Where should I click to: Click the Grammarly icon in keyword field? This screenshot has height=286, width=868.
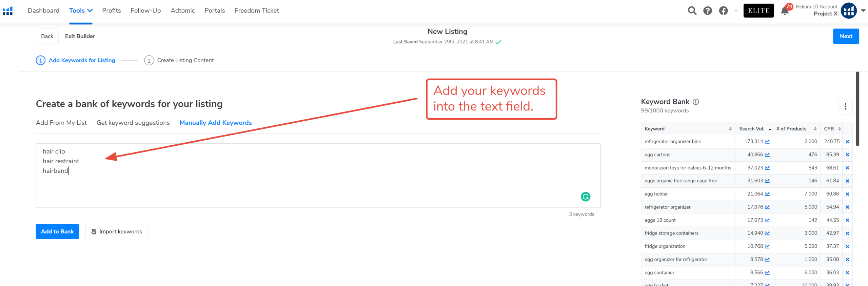586,197
